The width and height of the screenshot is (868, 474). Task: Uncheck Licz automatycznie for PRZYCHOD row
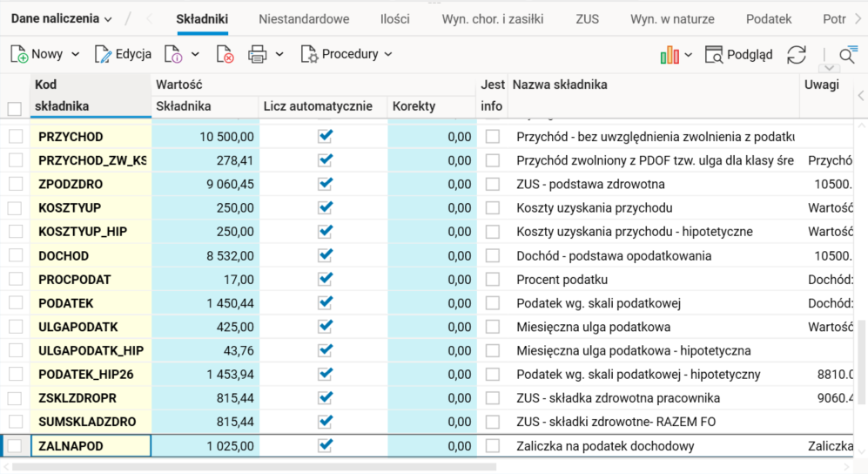(326, 137)
